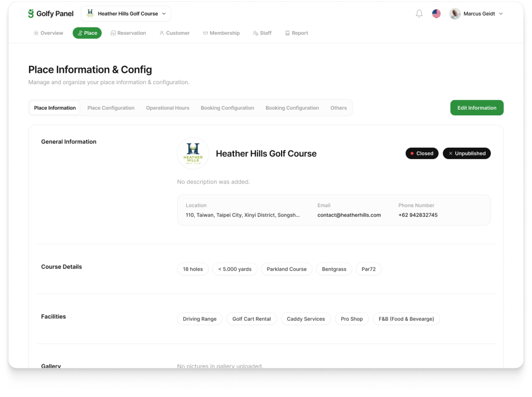The image size is (532, 397).
Task: Click the phone number +62 942832745
Action: [x=418, y=215]
